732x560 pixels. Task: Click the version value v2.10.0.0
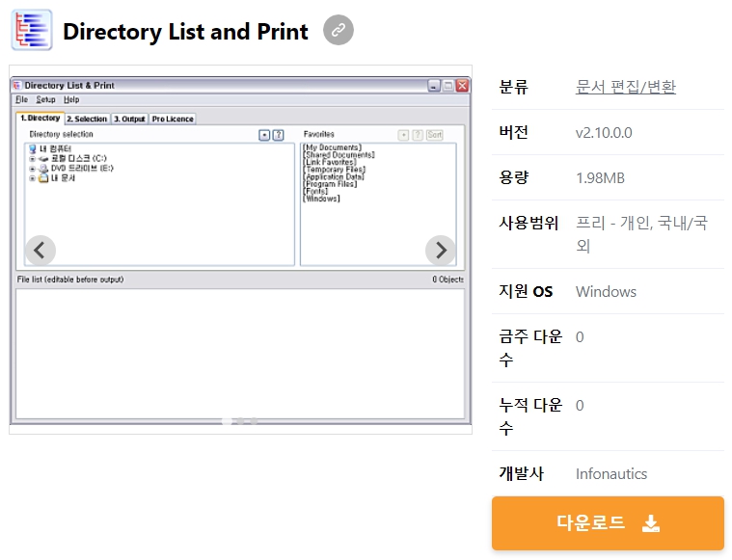[604, 133]
